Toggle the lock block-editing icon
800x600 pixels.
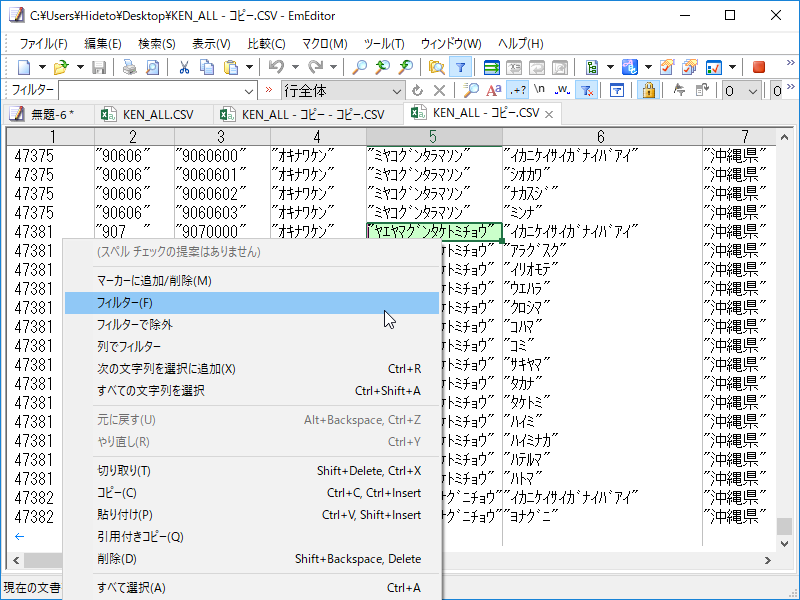pyautogui.click(x=649, y=91)
